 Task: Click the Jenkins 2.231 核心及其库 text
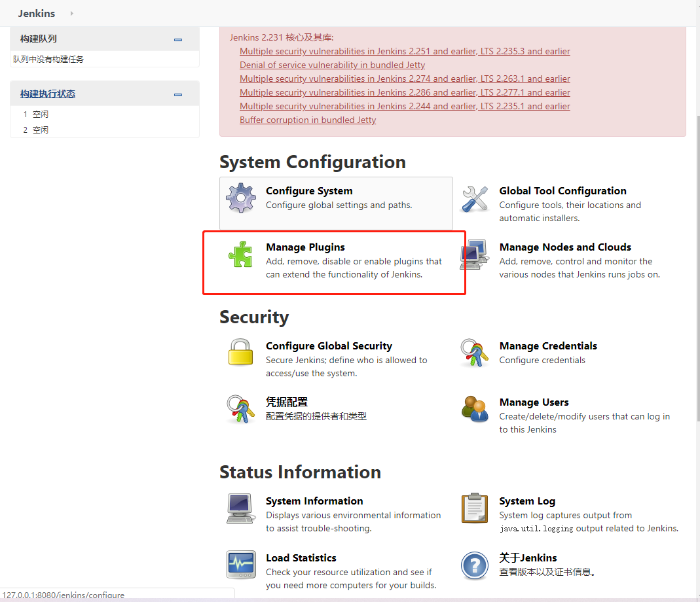282,37
